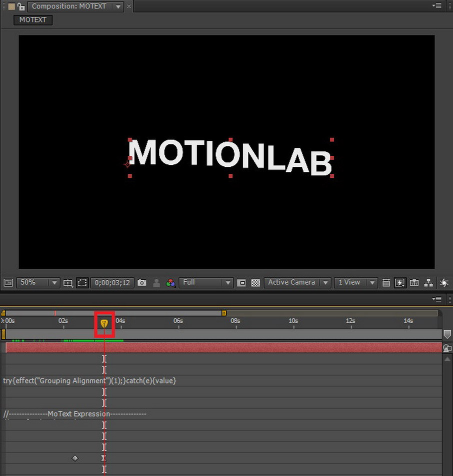The width and height of the screenshot is (453, 476).
Task: Toggle the transparency grid
Action: click(x=255, y=283)
